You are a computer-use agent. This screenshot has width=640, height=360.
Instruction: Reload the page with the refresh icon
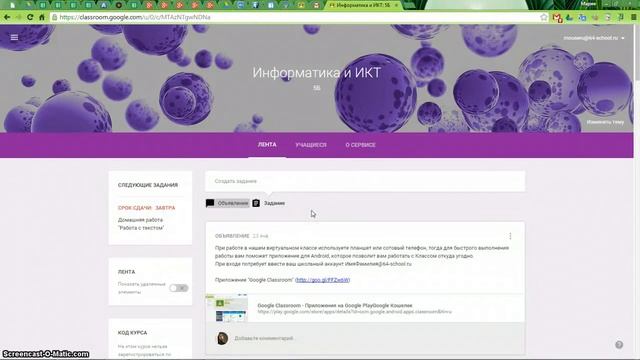pos(30,17)
